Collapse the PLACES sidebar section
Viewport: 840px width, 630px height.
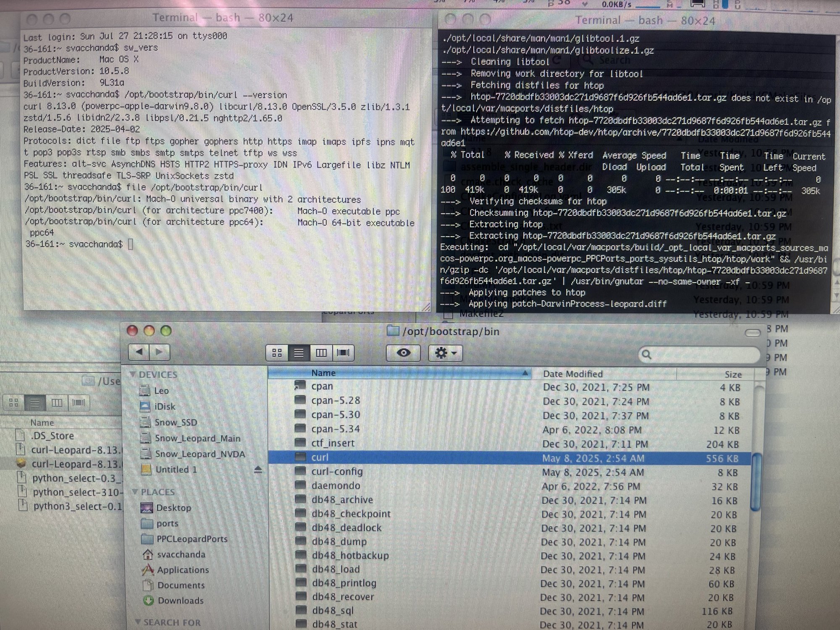tap(135, 491)
